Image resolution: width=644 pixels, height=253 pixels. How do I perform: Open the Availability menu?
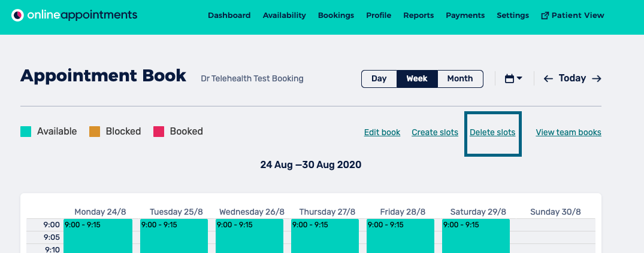pyautogui.click(x=284, y=16)
